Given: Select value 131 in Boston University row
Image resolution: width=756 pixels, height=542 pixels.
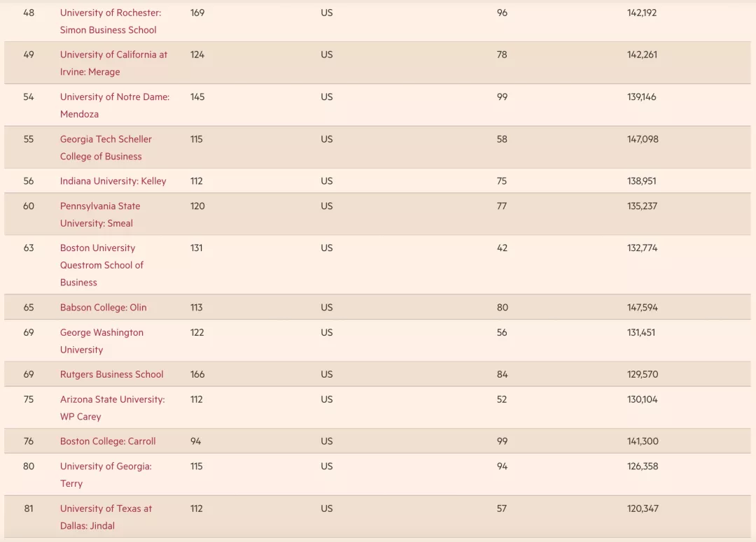Looking at the screenshot, I should tap(196, 248).
